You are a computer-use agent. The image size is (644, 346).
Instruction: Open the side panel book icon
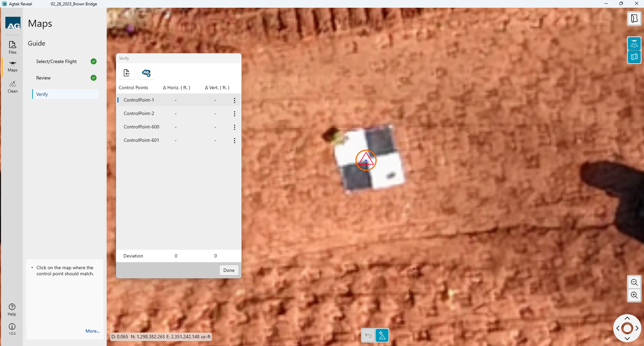coord(634,19)
